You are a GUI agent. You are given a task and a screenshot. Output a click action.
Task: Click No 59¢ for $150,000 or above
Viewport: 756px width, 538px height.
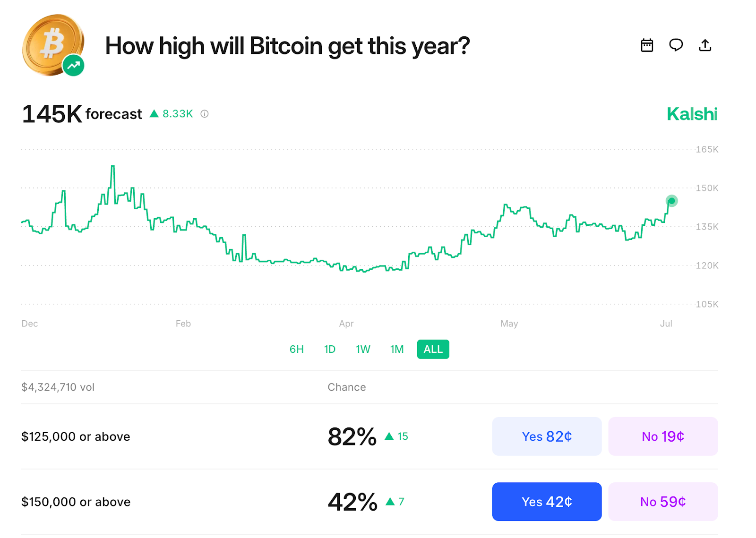pyautogui.click(x=663, y=502)
